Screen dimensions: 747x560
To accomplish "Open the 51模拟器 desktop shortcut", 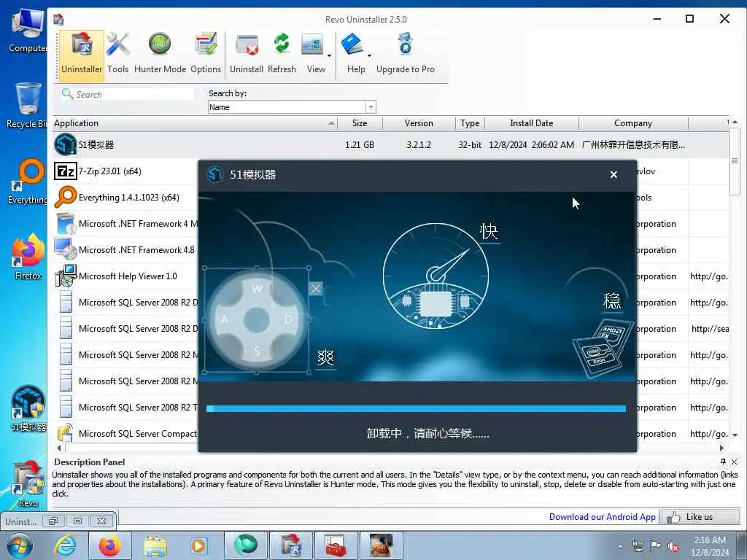I will click(x=28, y=408).
